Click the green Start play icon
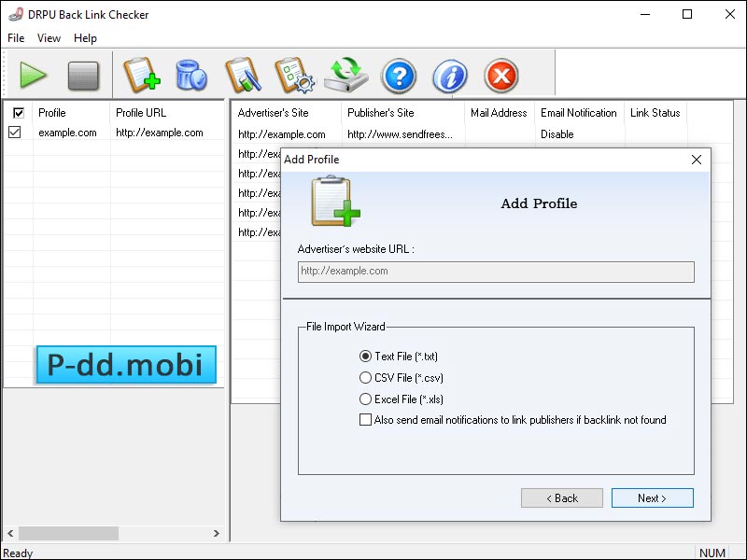747x560 pixels. tap(34, 75)
